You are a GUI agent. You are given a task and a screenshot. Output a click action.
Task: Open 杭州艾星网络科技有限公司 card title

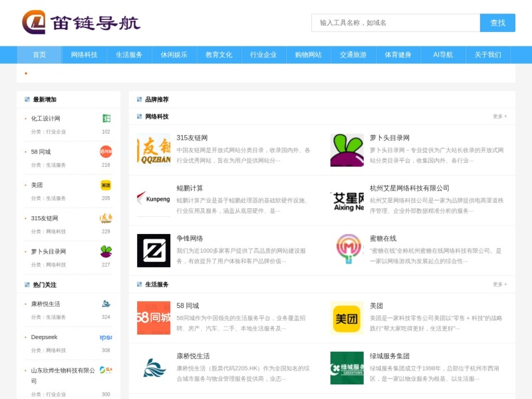click(x=410, y=188)
